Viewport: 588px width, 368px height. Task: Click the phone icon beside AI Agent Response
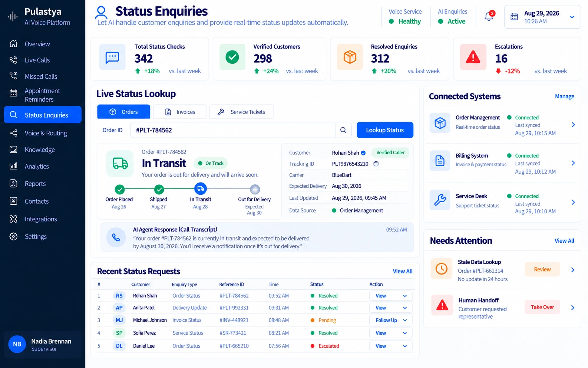click(x=116, y=237)
